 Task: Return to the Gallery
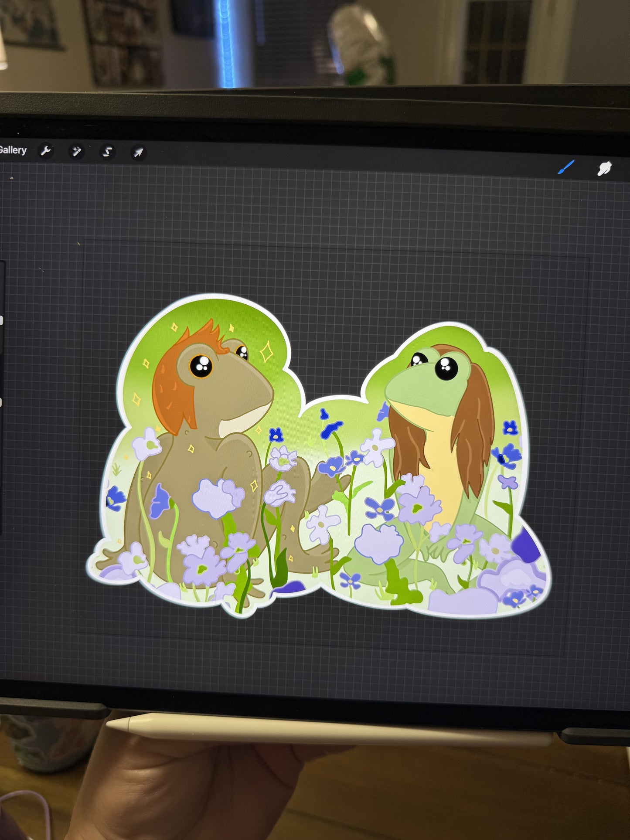(x=13, y=150)
